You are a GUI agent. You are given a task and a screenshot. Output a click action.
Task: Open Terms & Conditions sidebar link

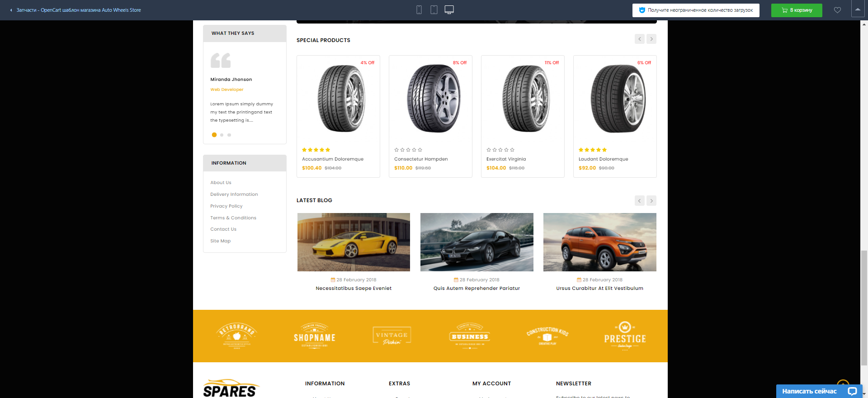click(x=233, y=218)
